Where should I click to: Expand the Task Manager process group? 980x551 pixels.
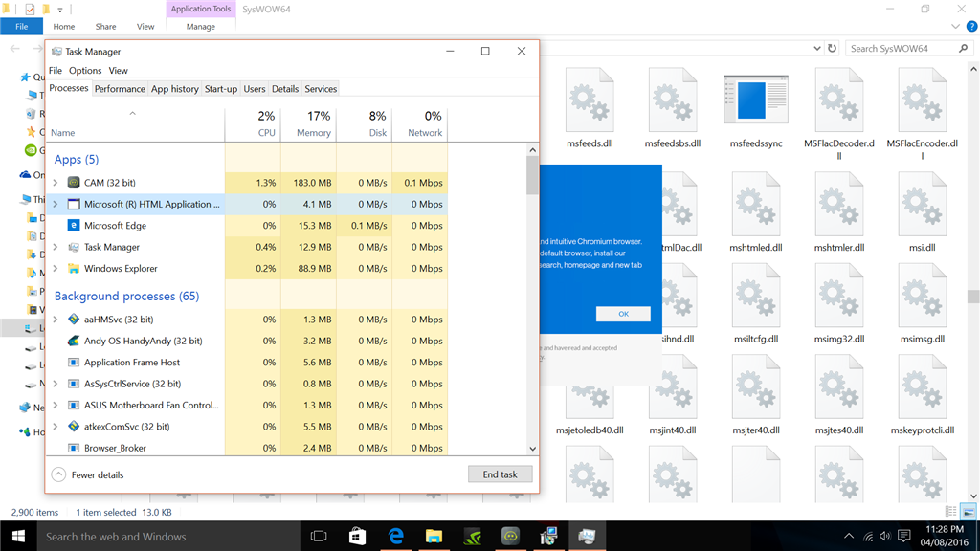point(56,247)
